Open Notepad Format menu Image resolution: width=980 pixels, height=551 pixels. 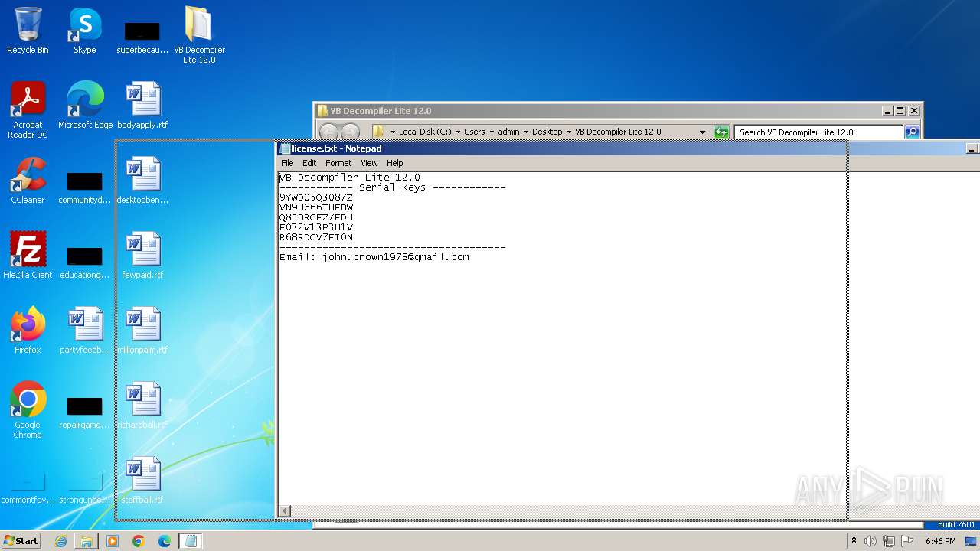338,163
